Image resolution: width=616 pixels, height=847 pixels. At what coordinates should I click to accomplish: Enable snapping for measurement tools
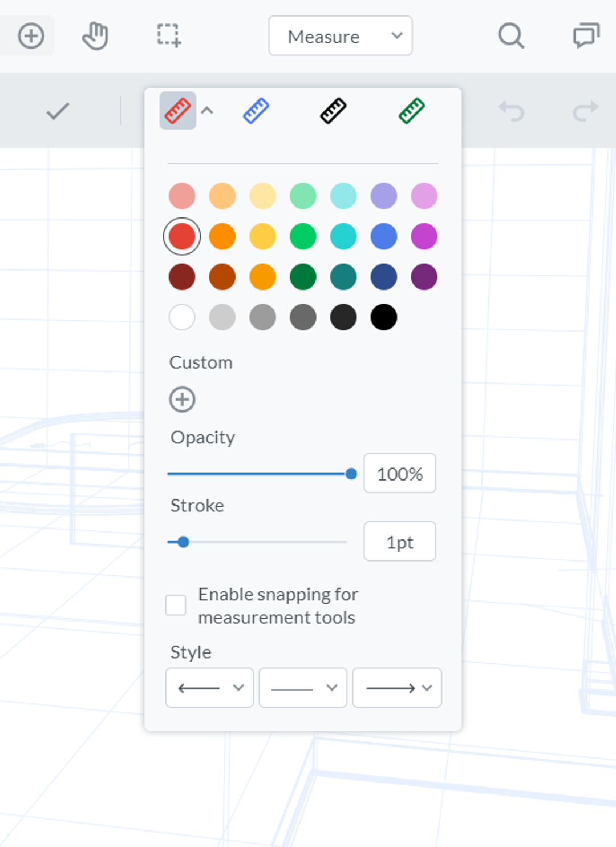(176, 605)
